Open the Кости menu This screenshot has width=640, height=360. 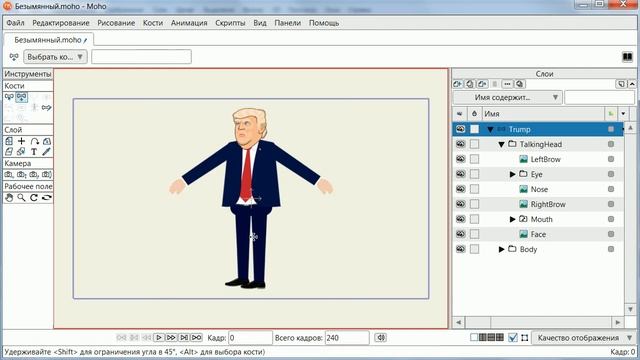[x=153, y=23]
